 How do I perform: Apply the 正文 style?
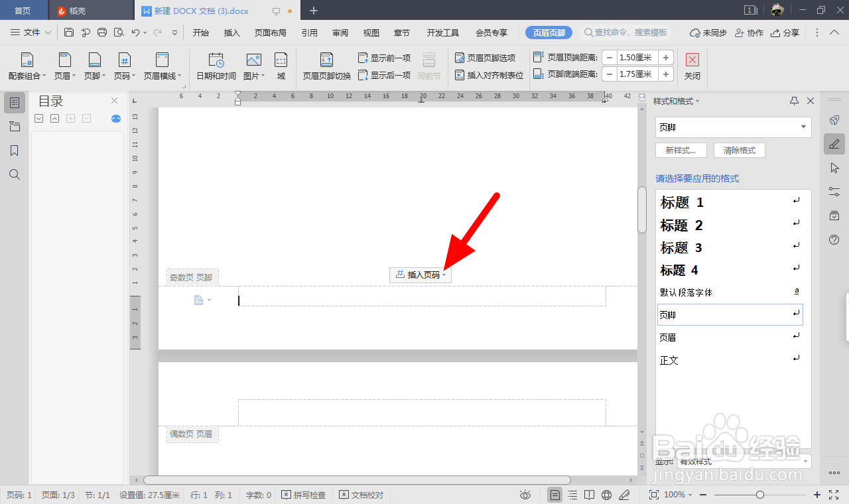coord(730,360)
